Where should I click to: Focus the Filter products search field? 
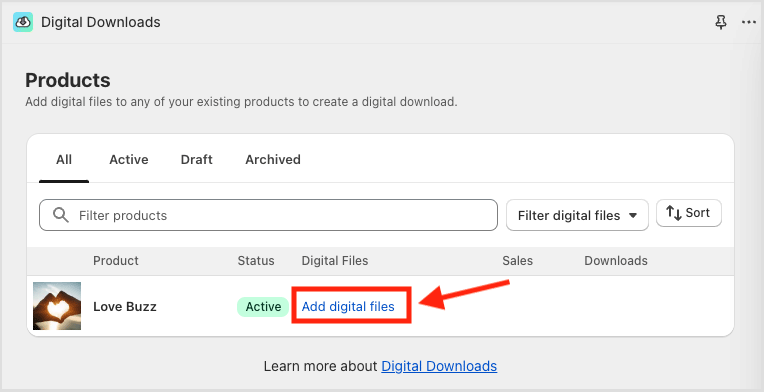268,215
